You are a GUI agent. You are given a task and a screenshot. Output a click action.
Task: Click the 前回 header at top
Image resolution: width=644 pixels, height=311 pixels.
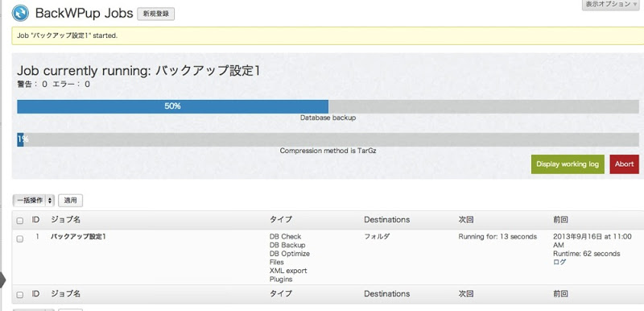560,220
